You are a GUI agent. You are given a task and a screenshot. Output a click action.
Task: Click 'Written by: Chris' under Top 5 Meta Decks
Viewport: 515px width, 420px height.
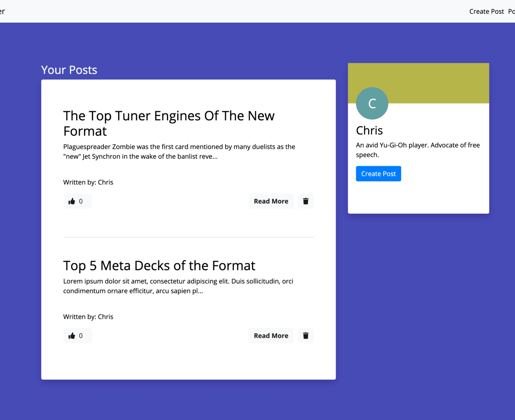[88, 317]
